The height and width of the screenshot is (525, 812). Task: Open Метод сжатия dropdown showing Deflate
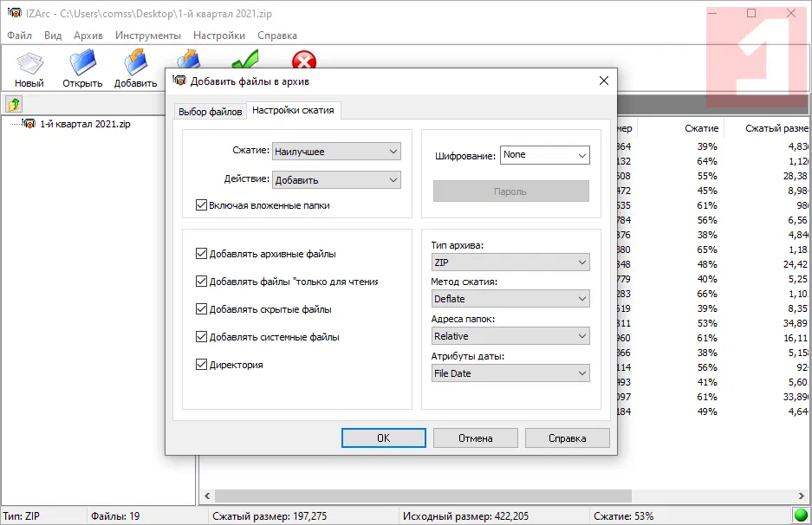(x=510, y=299)
